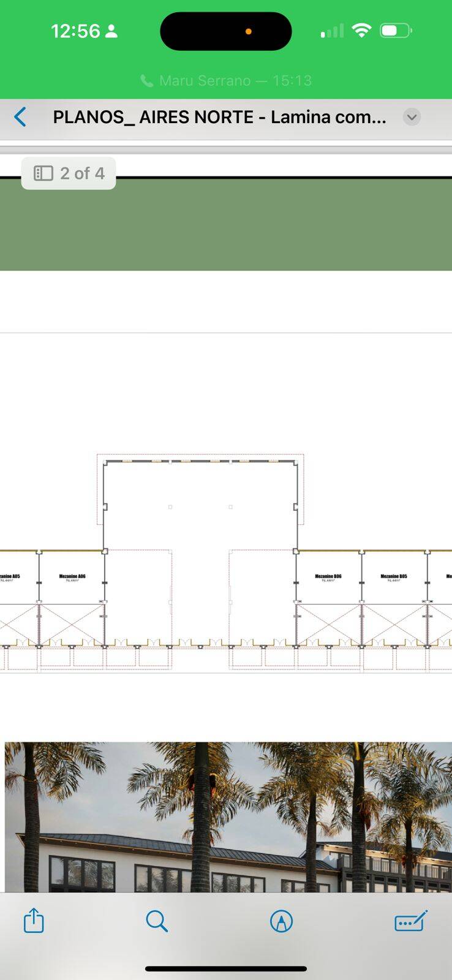The height and width of the screenshot is (980, 452).
Task: Tap the Mezanine A06 label on plan
Action: (x=72, y=577)
